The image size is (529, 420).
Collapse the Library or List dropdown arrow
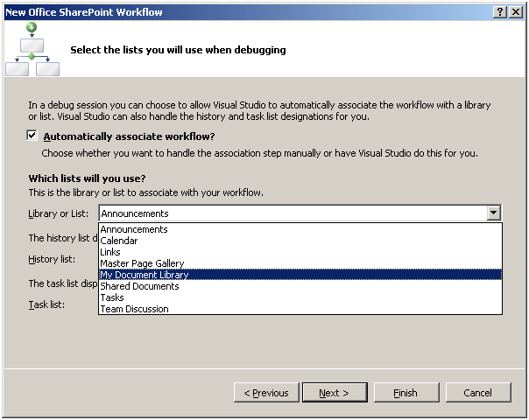click(494, 213)
